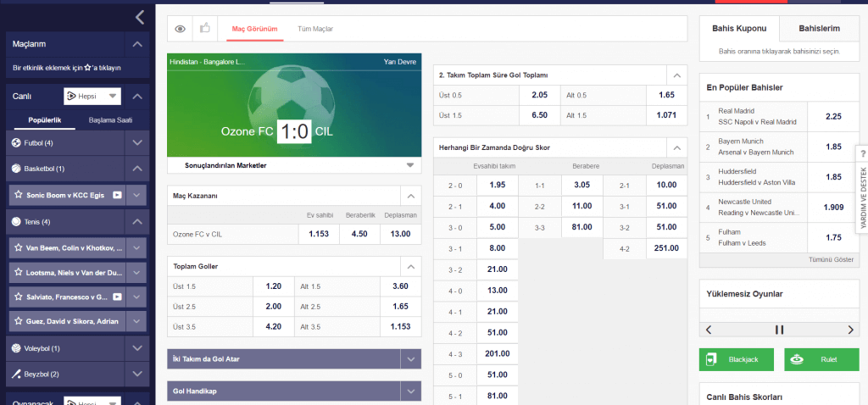Click the thumbs-up icon beside Maç Görünüm

[205, 29]
